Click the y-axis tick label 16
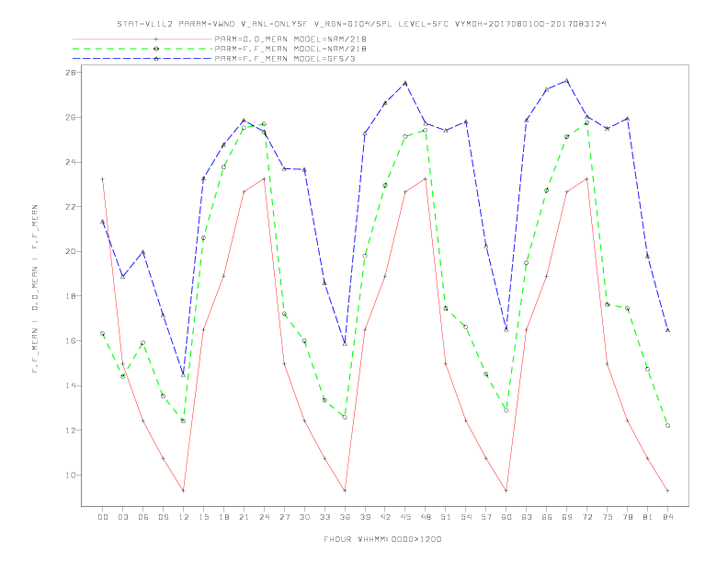The width and height of the screenshot is (728, 563). click(70, 341)
